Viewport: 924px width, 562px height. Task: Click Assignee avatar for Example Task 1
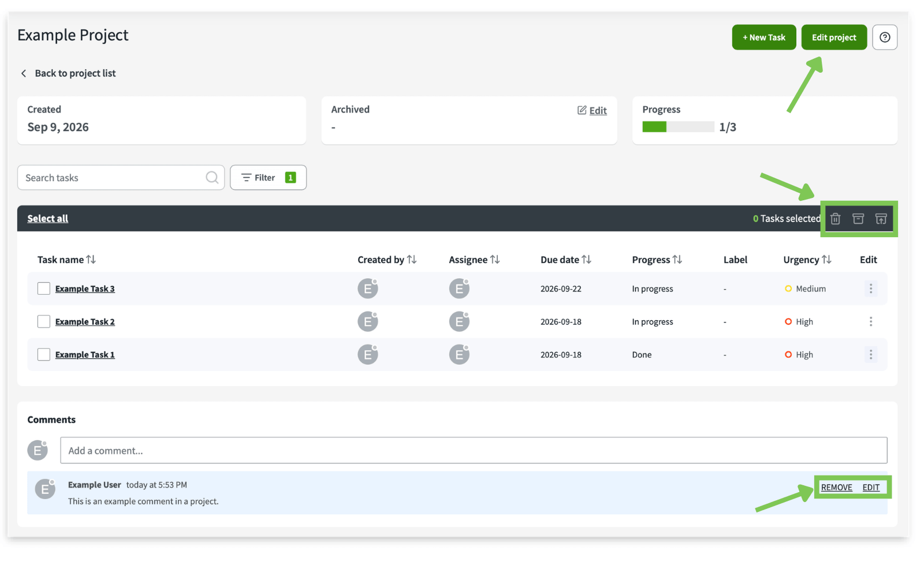[459, 354]
